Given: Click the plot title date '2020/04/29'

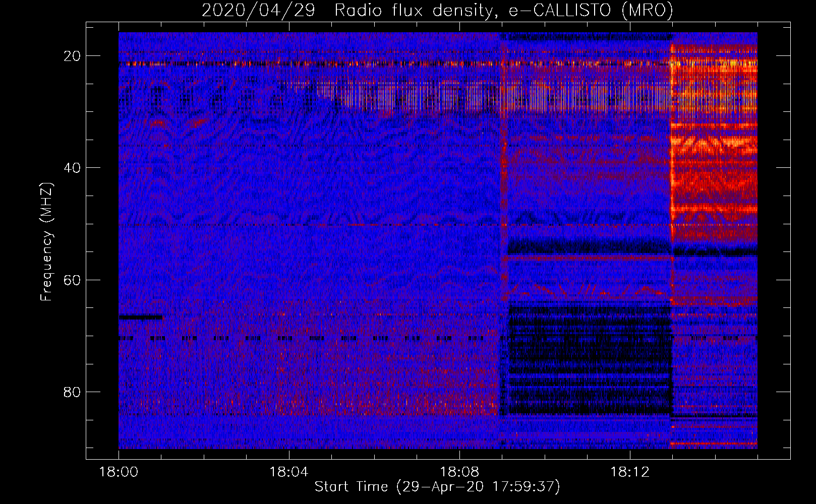Looking at the screenshot, I should [258, 10].
